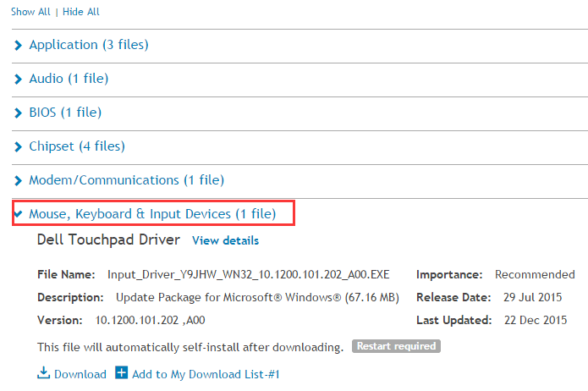Open the BIOS (1 file) category
Screen dimensions: 588x391
tap(65, 113)
